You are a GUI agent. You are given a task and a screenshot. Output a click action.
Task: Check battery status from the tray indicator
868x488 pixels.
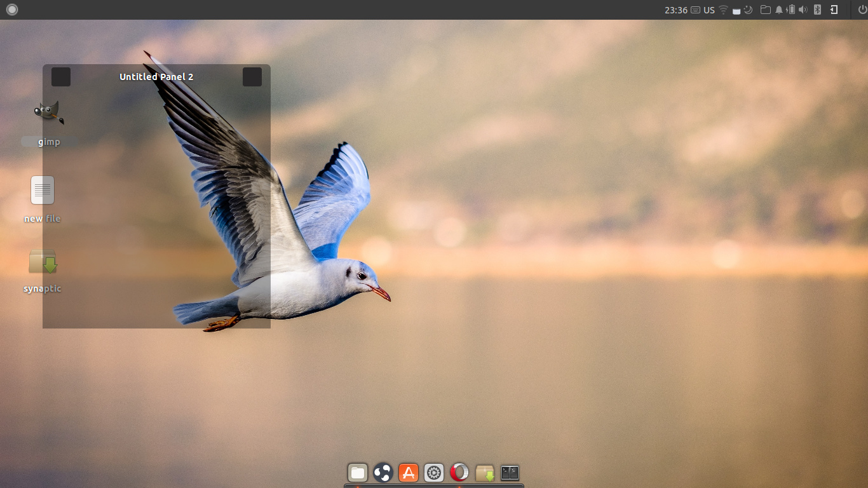click(x=790, y=10)
